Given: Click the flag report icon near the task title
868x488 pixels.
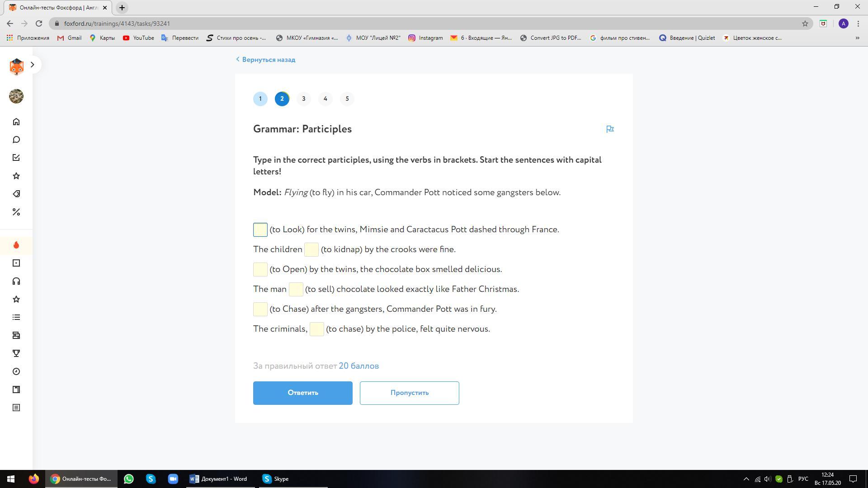Looking at the screenshot, I should [610, 129].
